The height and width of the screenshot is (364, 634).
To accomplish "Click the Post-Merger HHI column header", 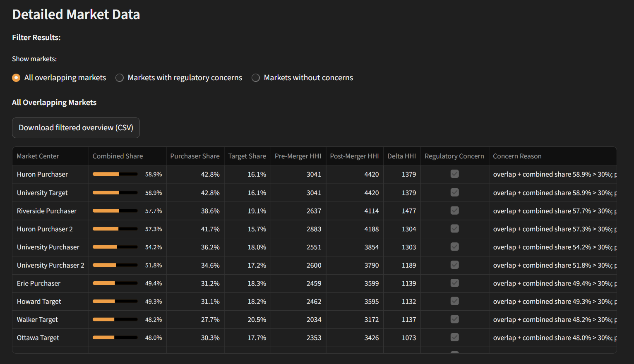I will point(354,156).
